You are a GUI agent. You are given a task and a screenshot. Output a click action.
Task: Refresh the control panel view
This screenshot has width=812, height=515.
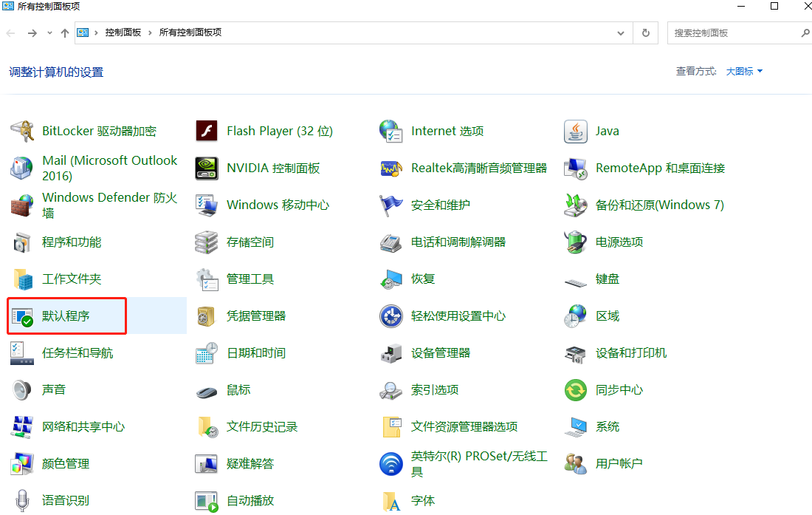(x=646, y=33)
